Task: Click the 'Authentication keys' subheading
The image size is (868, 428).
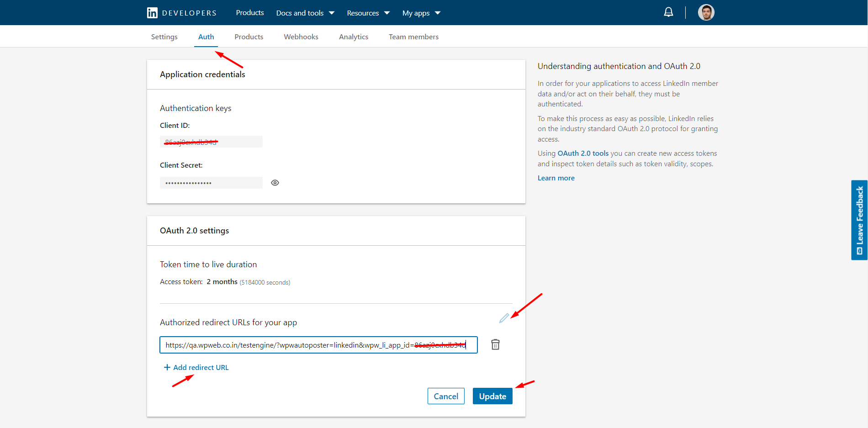Action: 196,108
